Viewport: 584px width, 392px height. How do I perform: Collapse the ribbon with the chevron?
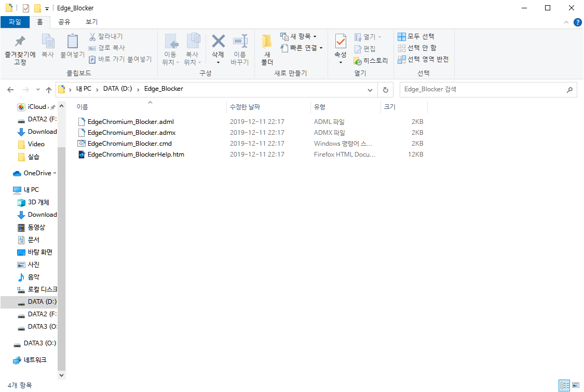[x=566, y=22]
